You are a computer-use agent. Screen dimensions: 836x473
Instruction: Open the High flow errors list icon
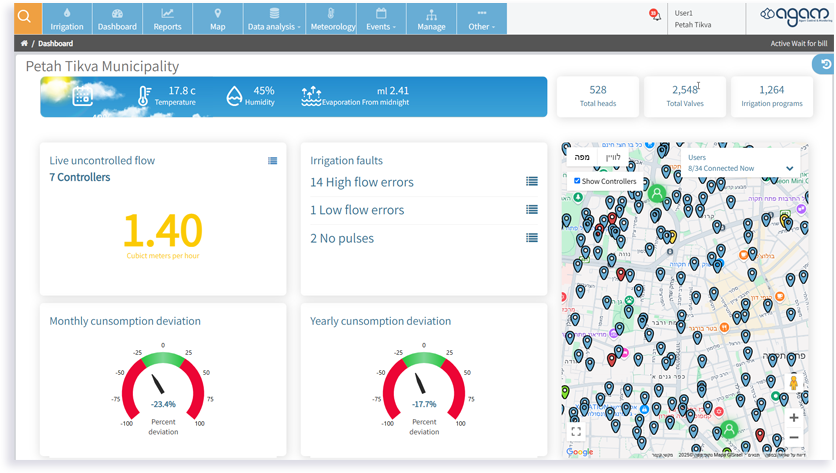click(x=532, y=182)
